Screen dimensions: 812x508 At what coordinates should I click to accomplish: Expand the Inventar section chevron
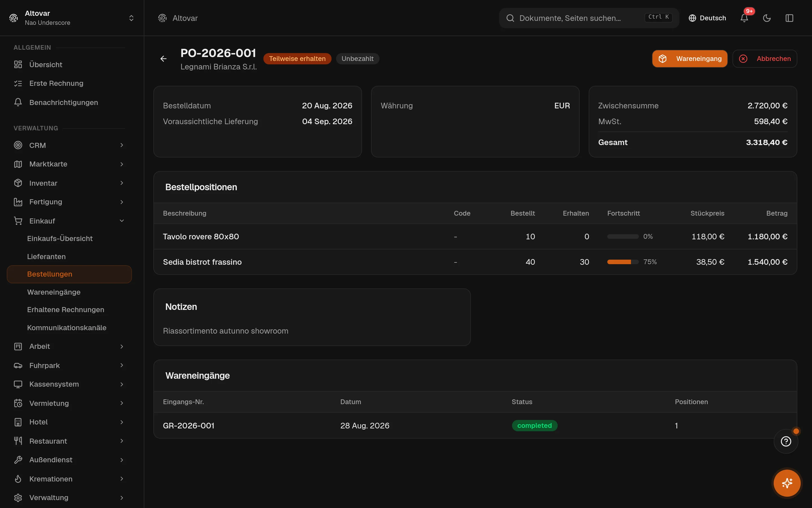pos(122,183)
